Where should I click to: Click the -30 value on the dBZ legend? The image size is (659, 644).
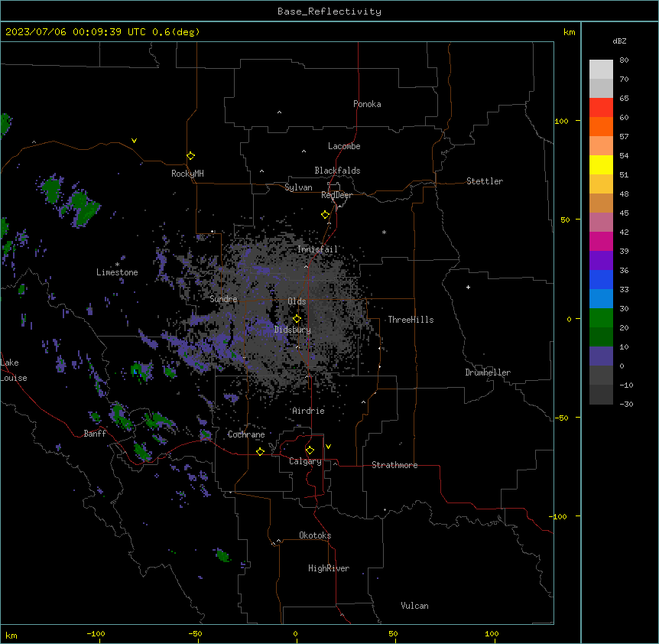[x=626, y=405]
